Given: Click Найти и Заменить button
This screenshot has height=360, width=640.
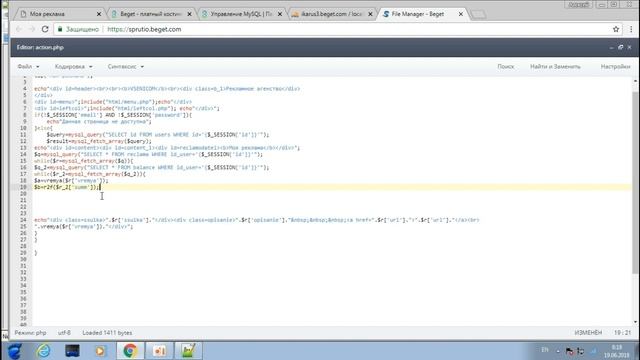Looking at the screenshot, I should [555, 67].
